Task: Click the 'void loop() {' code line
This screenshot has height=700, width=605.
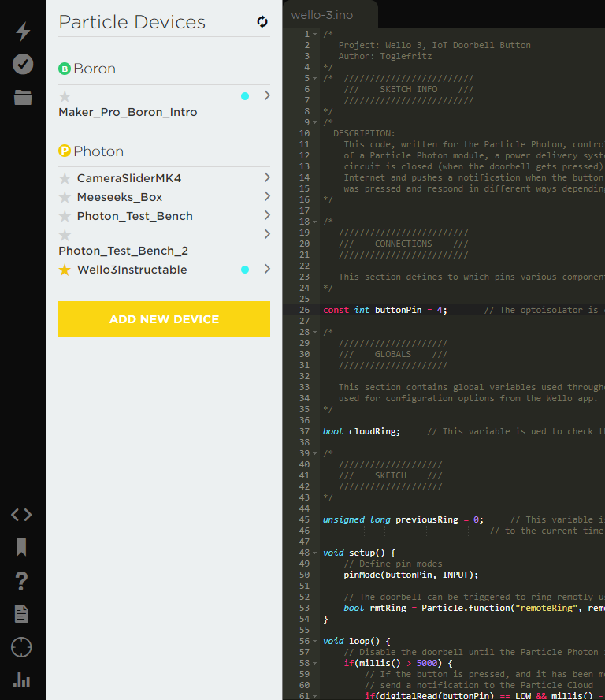Action: [357, 641]
